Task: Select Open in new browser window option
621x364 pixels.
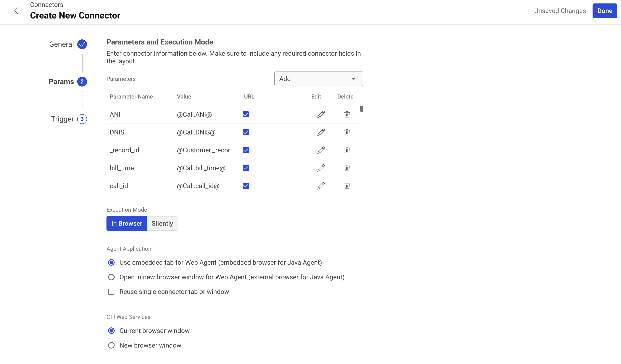Action: pos(111,277)
